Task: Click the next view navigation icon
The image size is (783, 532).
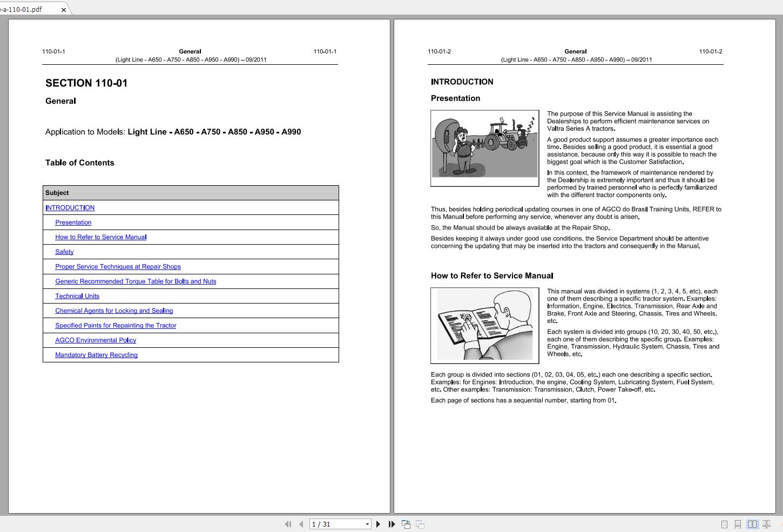Action: 420,524
